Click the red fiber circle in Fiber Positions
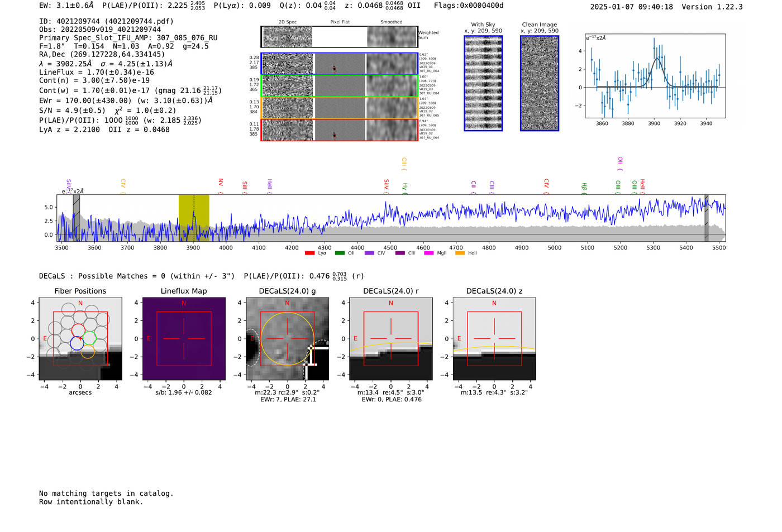Image resolution: width=782 pixels, height=532 pixels. 79,330
